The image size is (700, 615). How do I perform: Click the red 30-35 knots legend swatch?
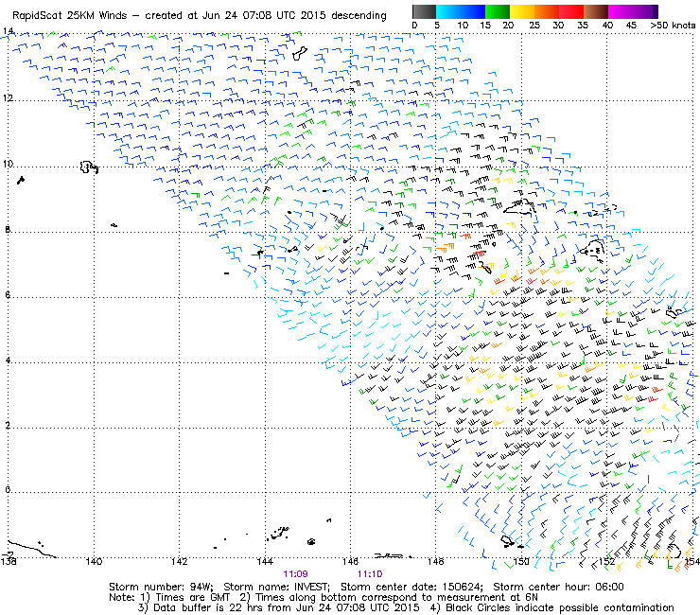click(571, 11)
